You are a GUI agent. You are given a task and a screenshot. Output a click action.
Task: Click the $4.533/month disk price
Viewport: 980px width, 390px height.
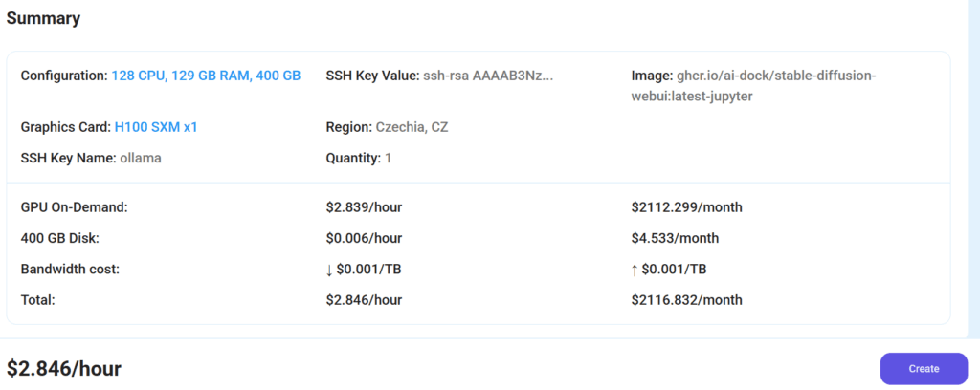(675, 238)
